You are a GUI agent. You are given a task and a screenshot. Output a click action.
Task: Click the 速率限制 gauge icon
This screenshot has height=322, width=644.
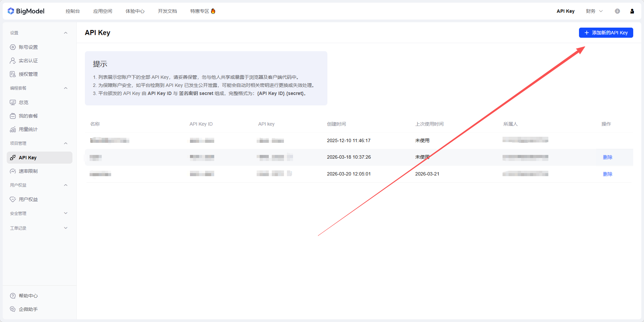(x=13, y=171)
